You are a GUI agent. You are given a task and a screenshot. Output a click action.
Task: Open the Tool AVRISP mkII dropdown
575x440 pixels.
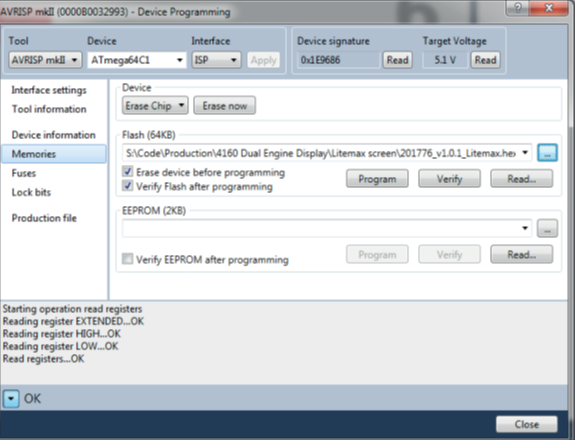(45, 60)
